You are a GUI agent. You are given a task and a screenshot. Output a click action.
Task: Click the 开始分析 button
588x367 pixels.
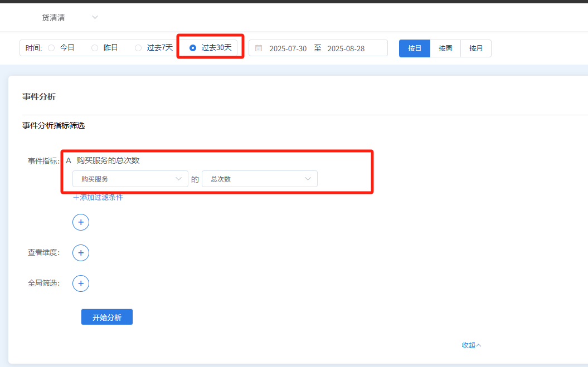(107, 317)
